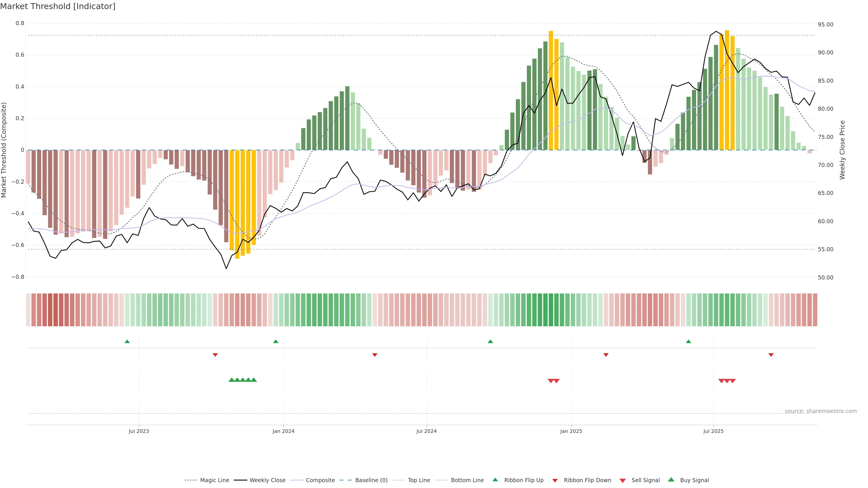Click the Ribbon Flip Up marker between Jul 2024 and Jan 2025

pyautogui.click(x=490, y=342)
